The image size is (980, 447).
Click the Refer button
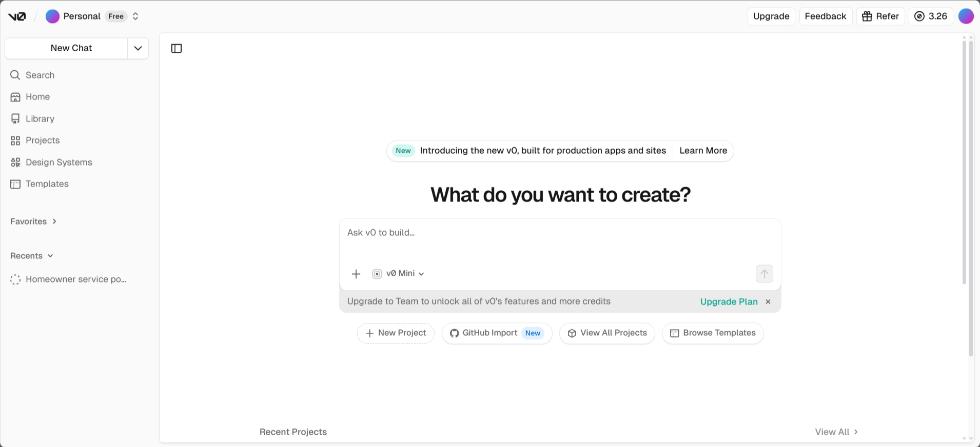(880, 16)
